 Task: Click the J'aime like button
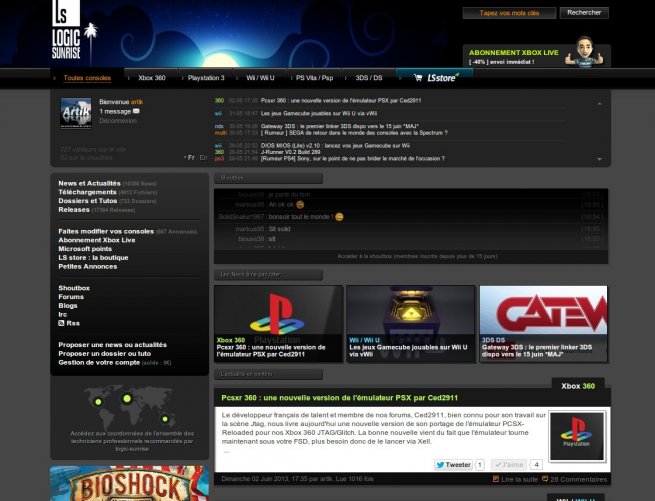[x=509, y=465]
